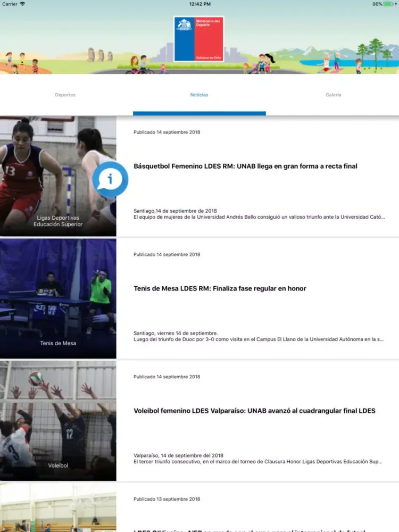This screenshot has height=532, width=399.
Task: Tap the Ministerio del Deporte logo
Action: point(199,39)
